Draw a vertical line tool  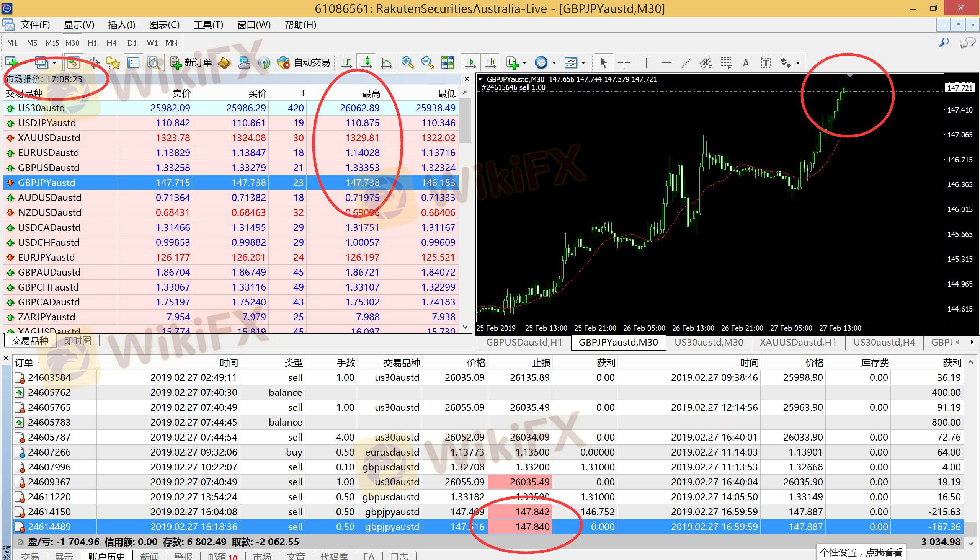point(646,62)
